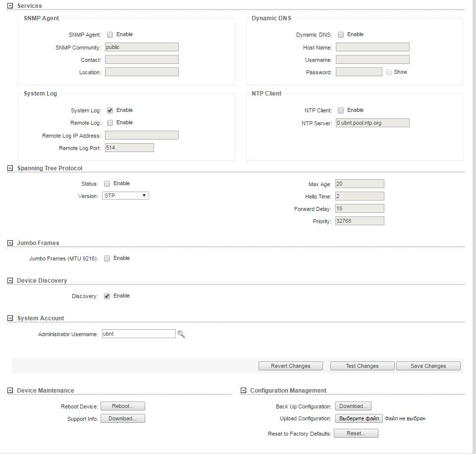Click the Reboot device button
The width and height of the screenshot is (476, 454).
[123, 406]
